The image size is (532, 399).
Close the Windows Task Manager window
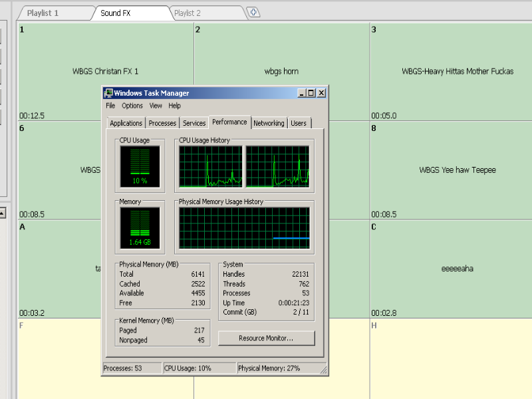321,93
